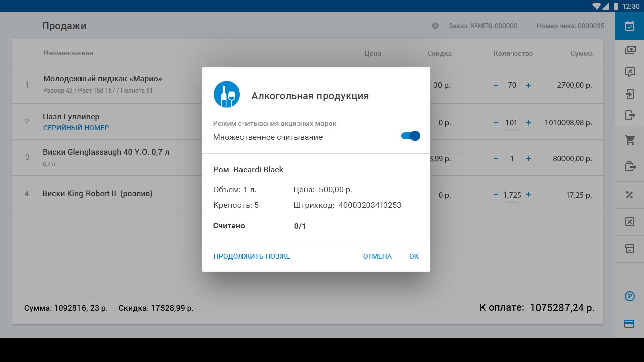This screenshot has height=362, width=644.
Task: Click the barcode value 40003203413253
Action: tap(370, 205)
